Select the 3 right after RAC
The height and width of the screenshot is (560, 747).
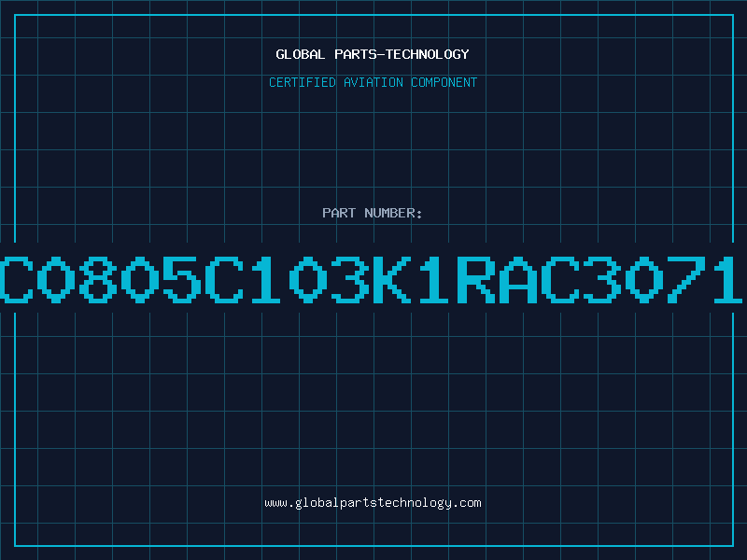pos(601,279)
